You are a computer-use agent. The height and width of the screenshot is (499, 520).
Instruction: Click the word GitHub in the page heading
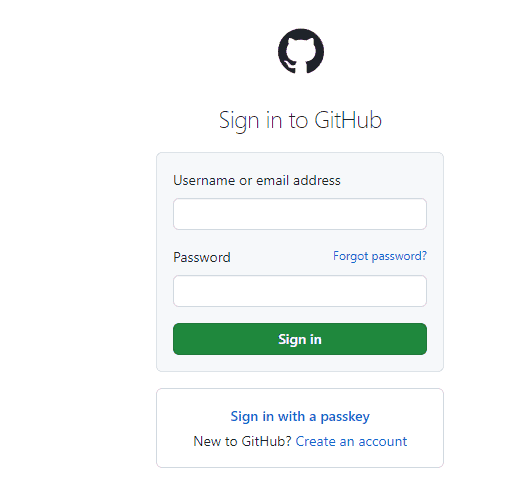click(348, 120)
